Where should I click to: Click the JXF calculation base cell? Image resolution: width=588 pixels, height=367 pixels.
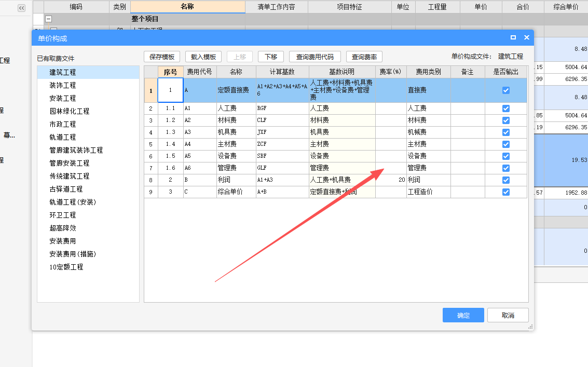pyautogui.click(x=282, y=132)
